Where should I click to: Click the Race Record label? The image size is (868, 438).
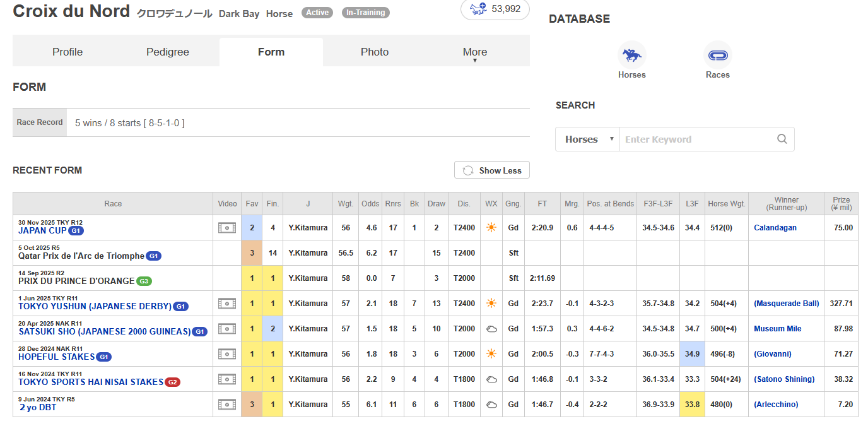coord(40,122)
